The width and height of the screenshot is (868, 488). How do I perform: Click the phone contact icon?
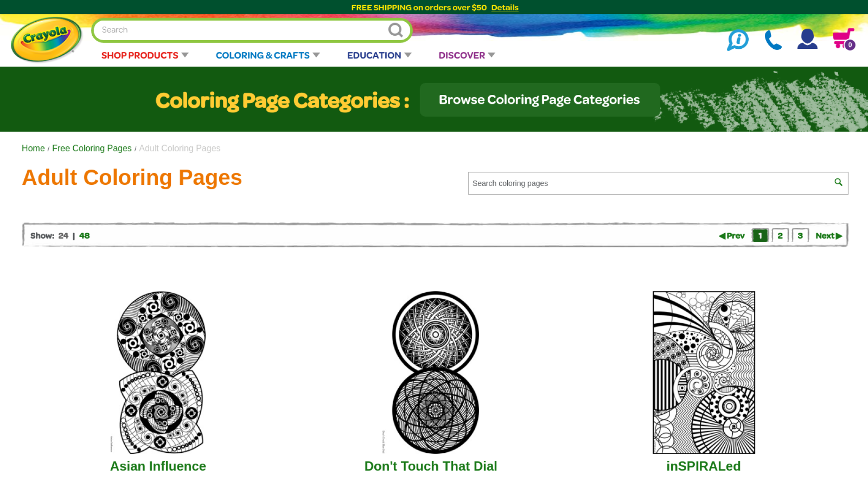pyautogui.click(x=773, y=40)
